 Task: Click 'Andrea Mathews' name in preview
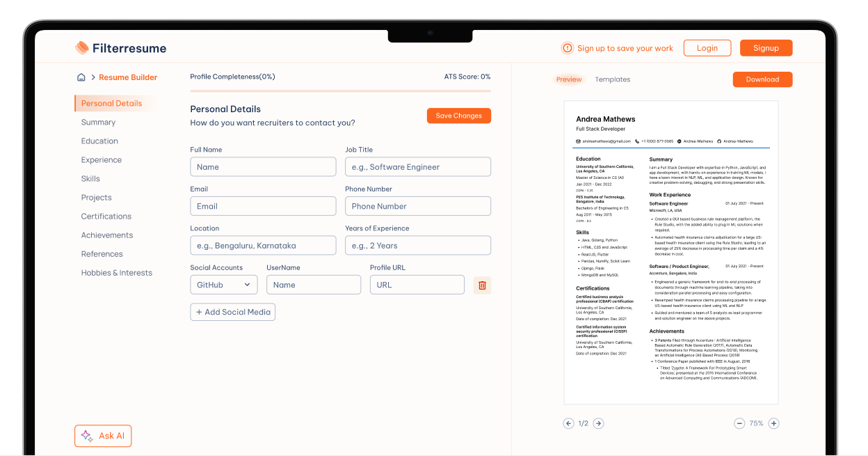[x=606, y=119]
